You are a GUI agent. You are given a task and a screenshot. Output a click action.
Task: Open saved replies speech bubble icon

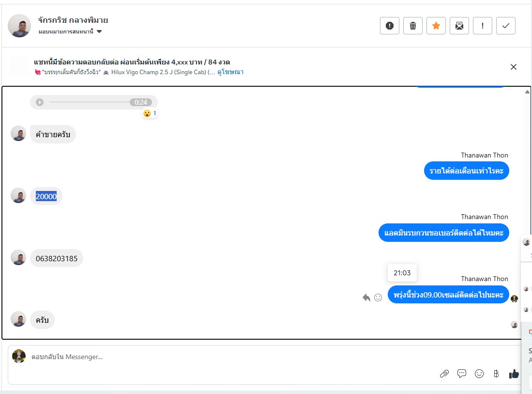pos(462,374)
